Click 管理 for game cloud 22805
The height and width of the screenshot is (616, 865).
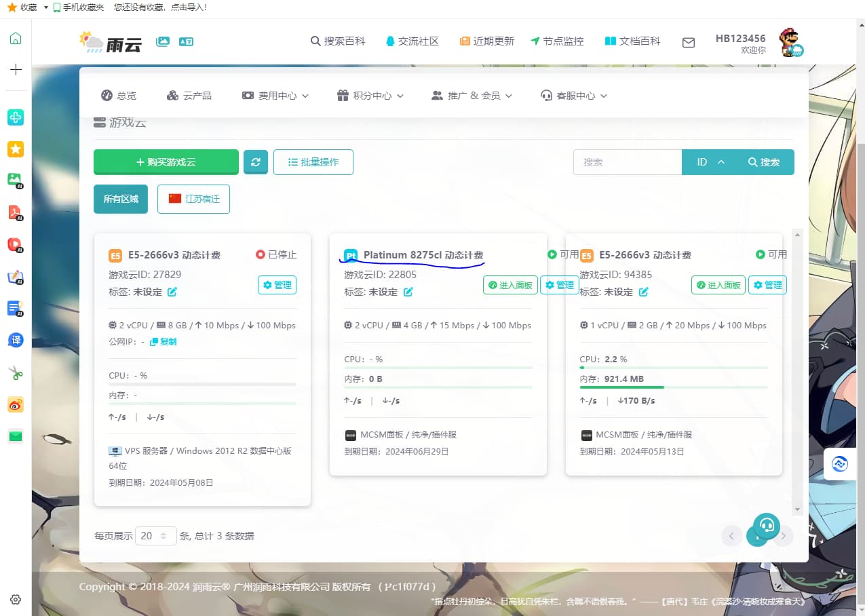coord(560,285)
